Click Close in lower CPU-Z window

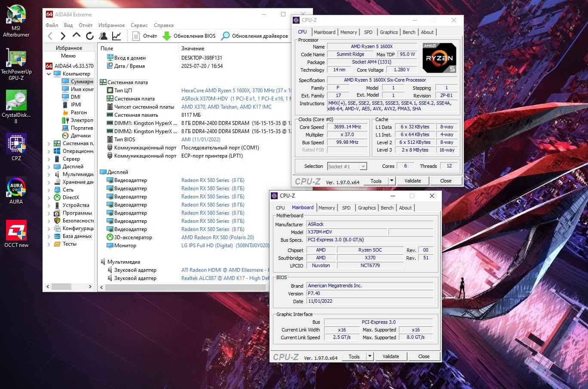click(424, 356)
